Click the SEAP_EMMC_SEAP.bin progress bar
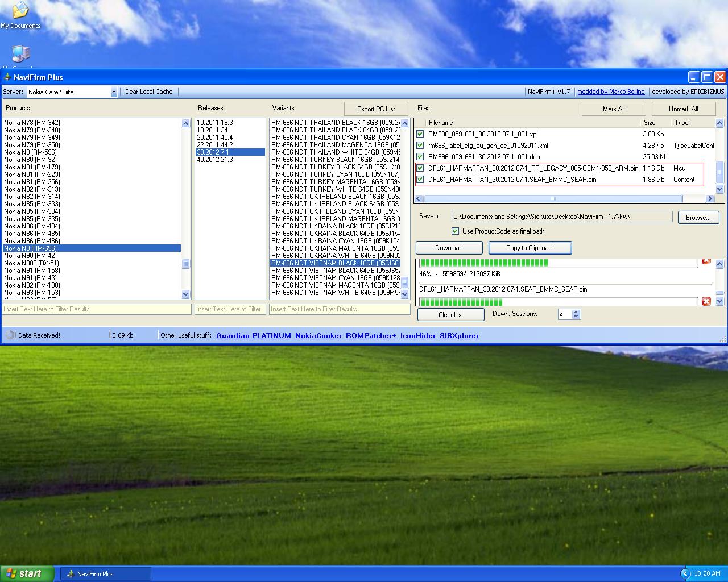728x582 pixels. click(x=558, y=301)
